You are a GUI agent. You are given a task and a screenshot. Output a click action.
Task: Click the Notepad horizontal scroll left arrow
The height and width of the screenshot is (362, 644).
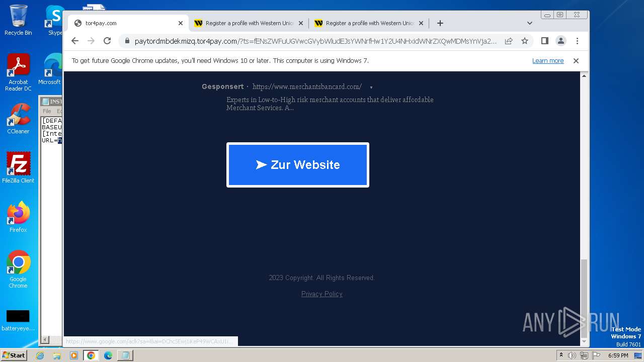44,340
